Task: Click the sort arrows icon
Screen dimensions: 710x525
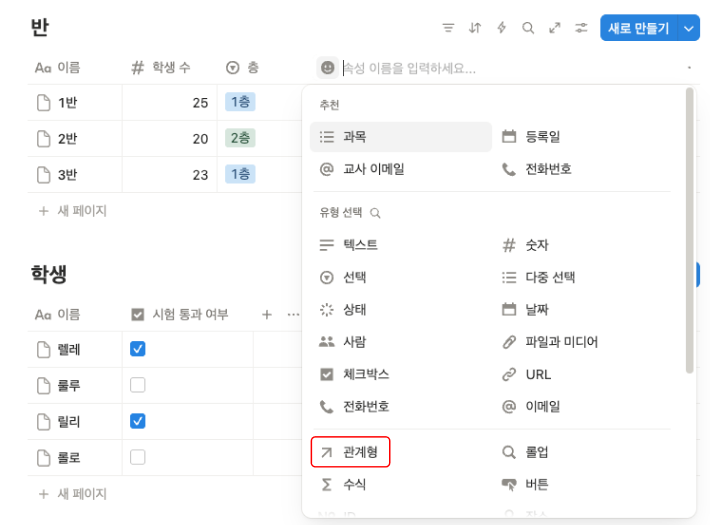Action: click(475, 28)
